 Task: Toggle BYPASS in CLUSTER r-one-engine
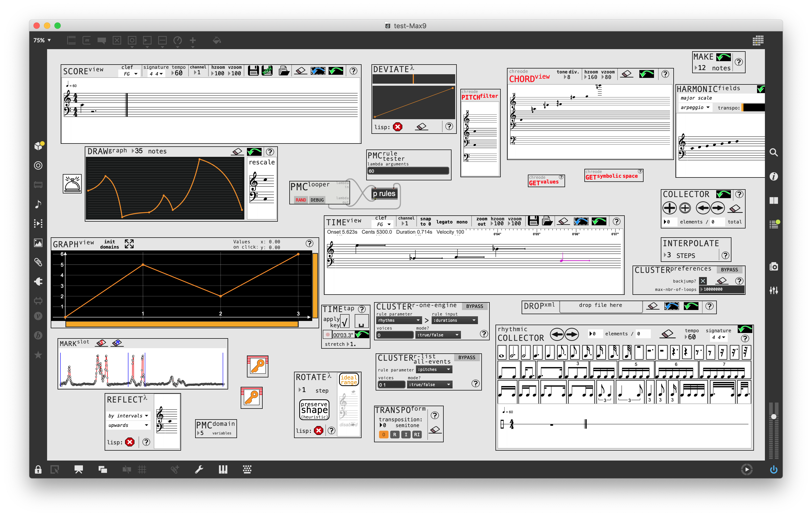tap(475, 306)
